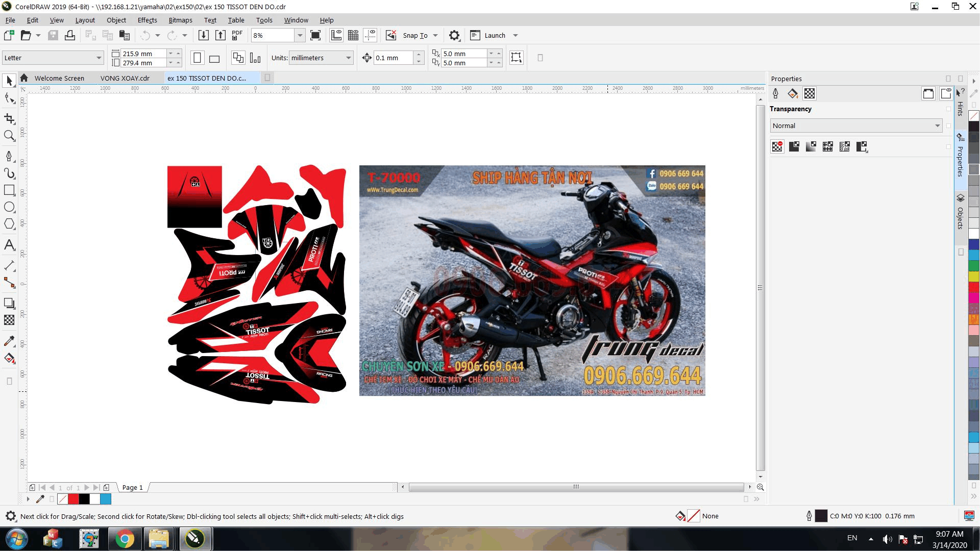Click Snap To button

coord(414,35)
